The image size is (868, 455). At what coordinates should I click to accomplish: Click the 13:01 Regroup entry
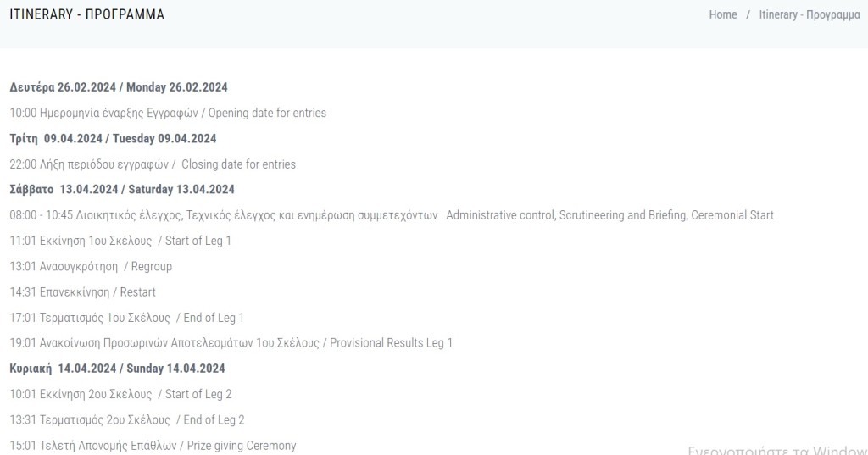(91, 266)
